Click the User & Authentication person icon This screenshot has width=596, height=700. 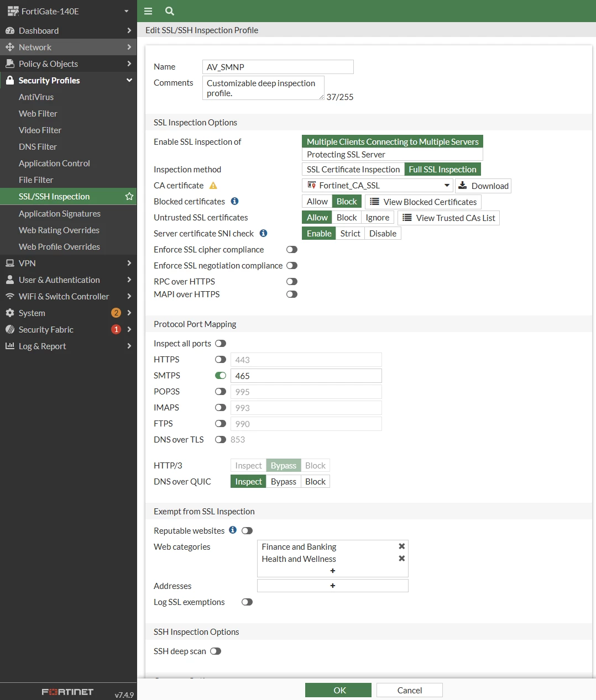click(x=10, y=280)
